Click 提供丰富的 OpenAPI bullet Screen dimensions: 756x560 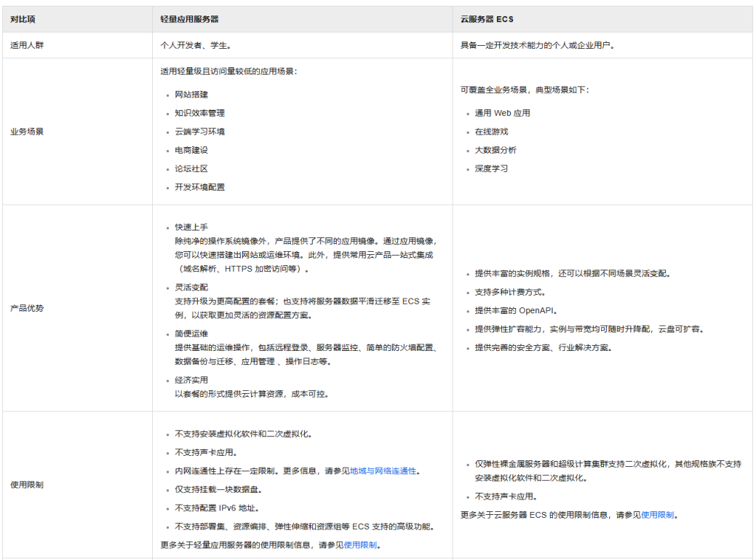point(516,310)
